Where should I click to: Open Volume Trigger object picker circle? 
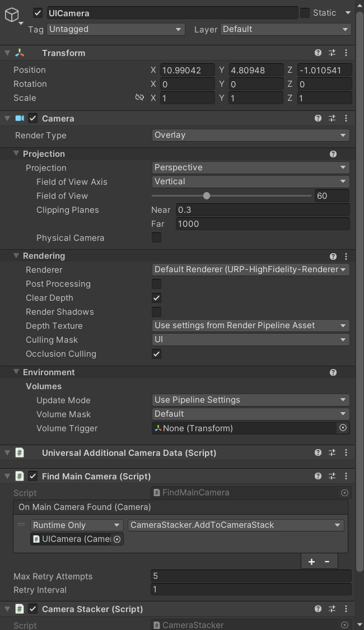[x=343, y=428]
